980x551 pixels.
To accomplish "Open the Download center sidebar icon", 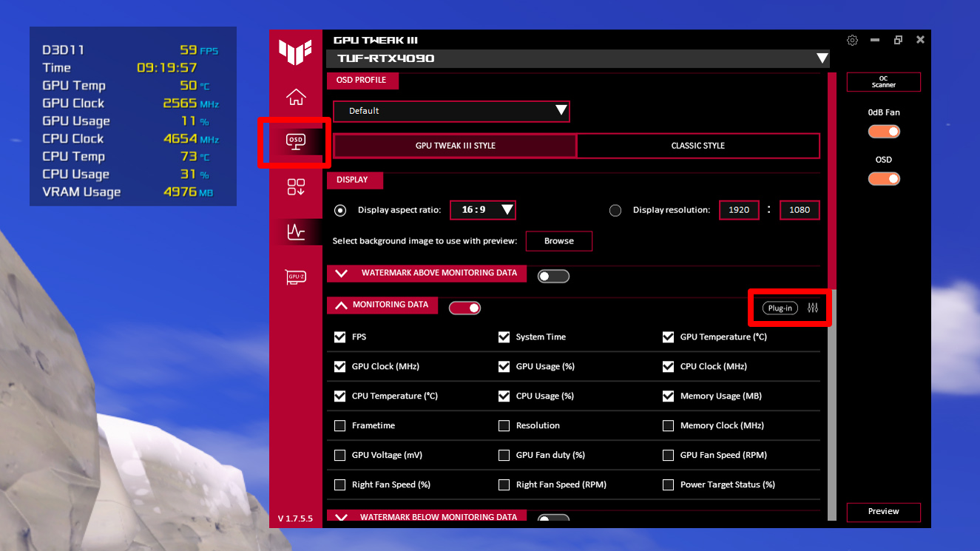I will (296, 187).
